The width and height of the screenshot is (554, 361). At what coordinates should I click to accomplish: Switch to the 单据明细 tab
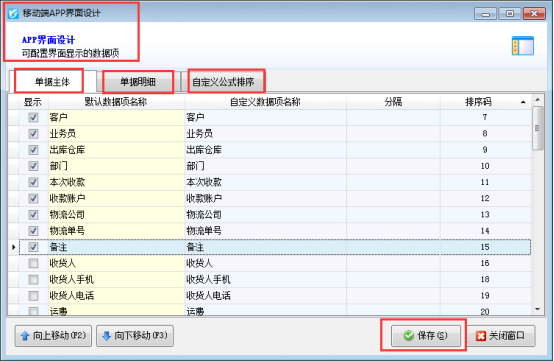coord(138,82)
